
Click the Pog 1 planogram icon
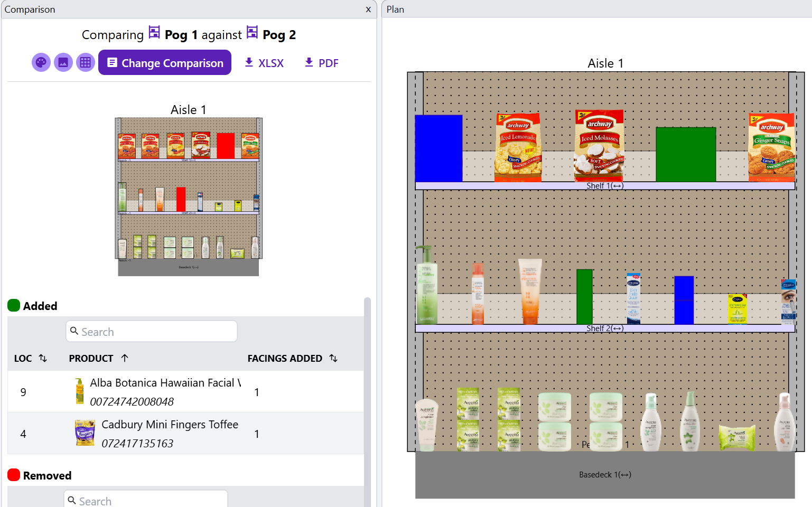(154, 33)
